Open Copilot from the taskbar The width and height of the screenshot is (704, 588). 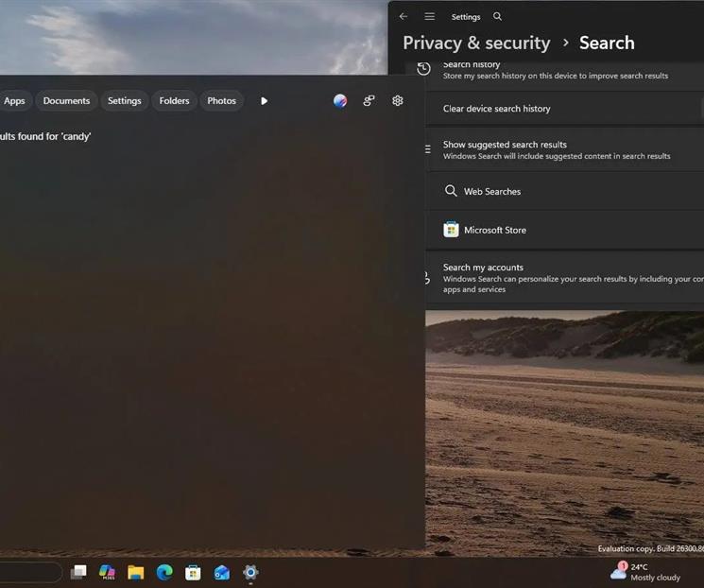click(107, 572)
